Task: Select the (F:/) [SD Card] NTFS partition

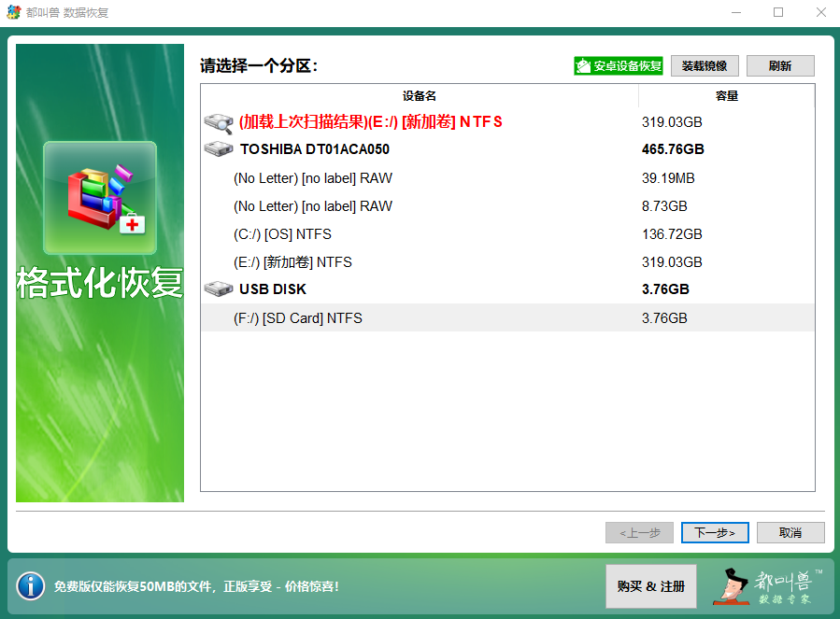Action: tap(507, 318)
